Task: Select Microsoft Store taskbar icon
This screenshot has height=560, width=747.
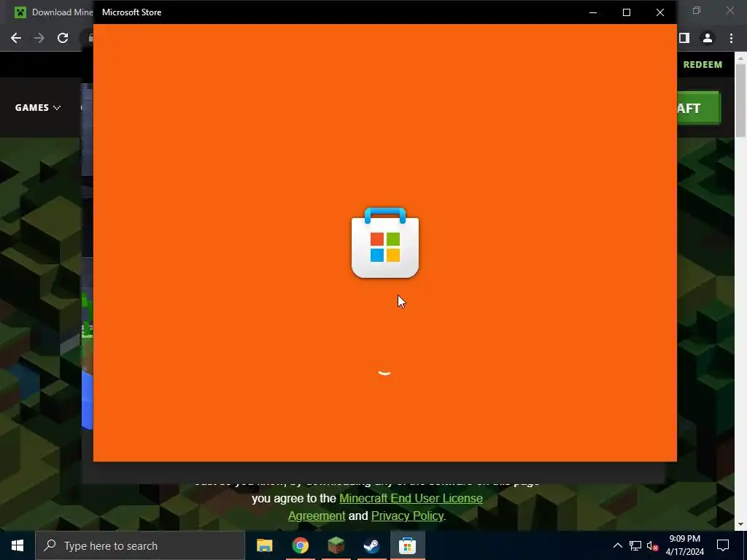Action: (407, 545)
